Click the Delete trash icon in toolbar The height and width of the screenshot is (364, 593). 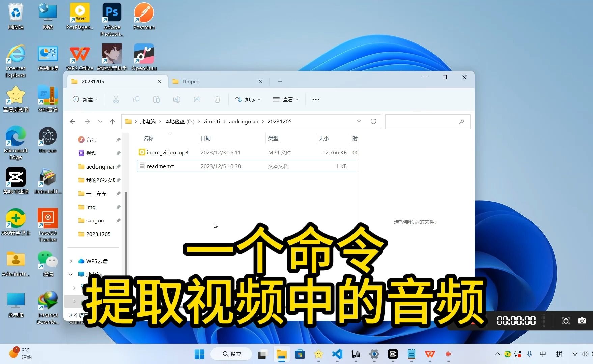pyautogui.click(x=217, y=99)
